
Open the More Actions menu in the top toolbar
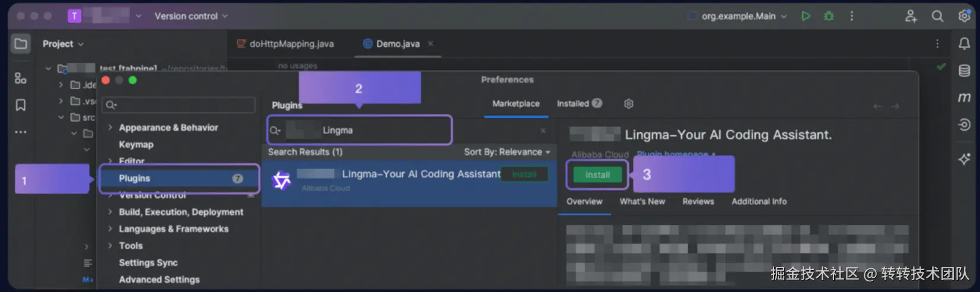pos(852,16)
